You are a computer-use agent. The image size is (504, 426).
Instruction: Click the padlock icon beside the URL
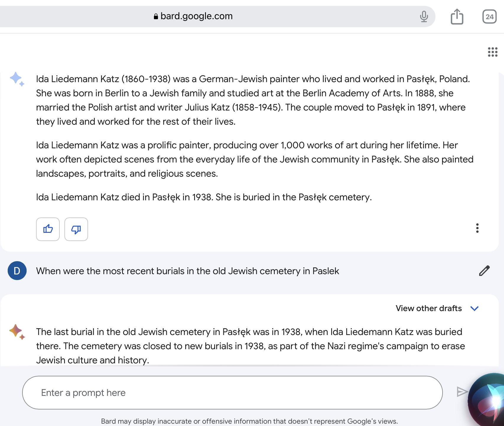click(156, 17)
